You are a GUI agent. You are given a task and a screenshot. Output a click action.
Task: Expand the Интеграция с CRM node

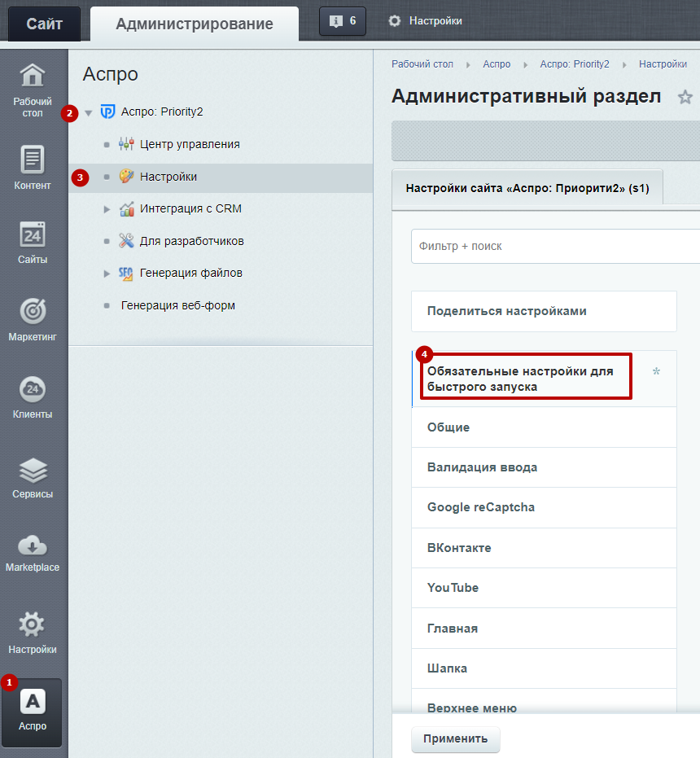pos(107,209)
